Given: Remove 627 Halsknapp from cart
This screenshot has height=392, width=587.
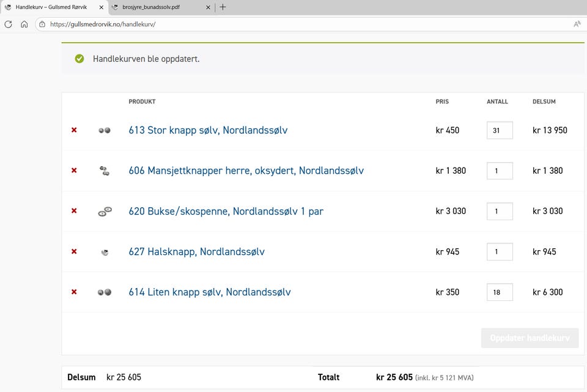Looking at the screenshot, I should 74,251.
